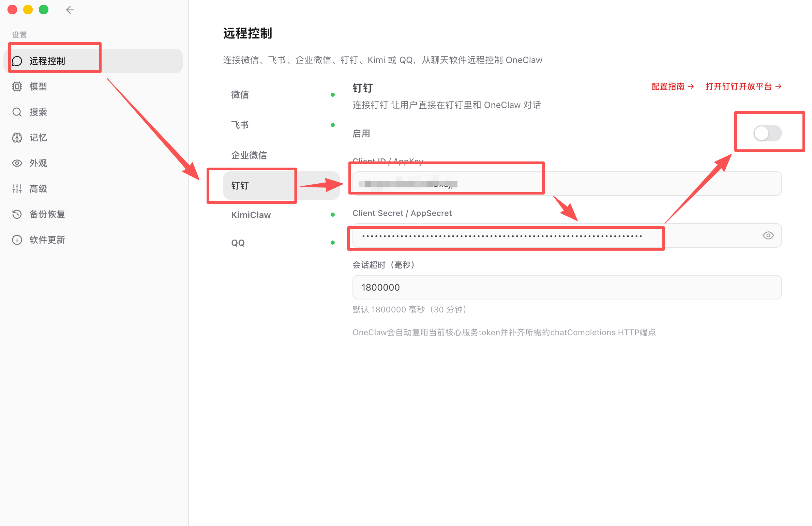Screen dimensions: 812x526
Task: Open the 记忆 settings section
Action: click(37, 138)
